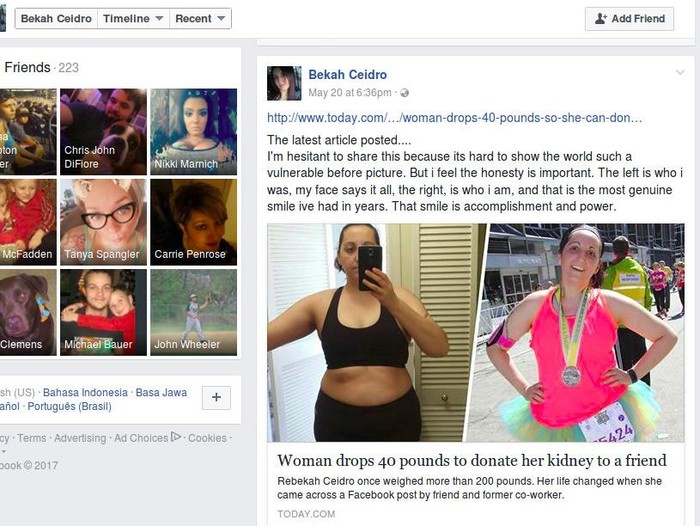The width and height of the screenshot is (700, 526).
Task: Click the Cookies footer link
Action: [207, 438]
